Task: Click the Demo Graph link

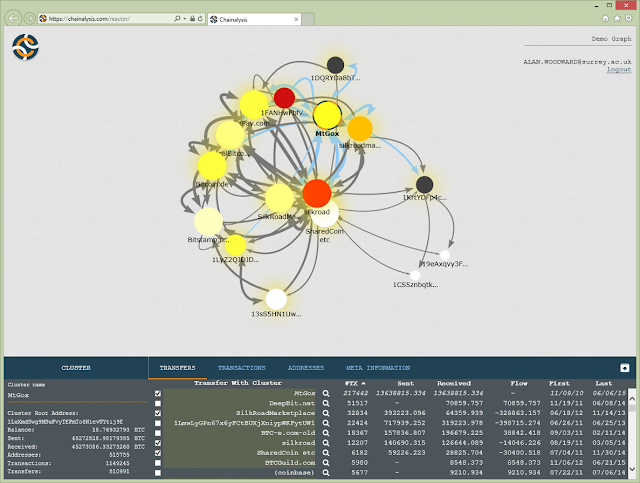Action: click(x=611, y=39)
